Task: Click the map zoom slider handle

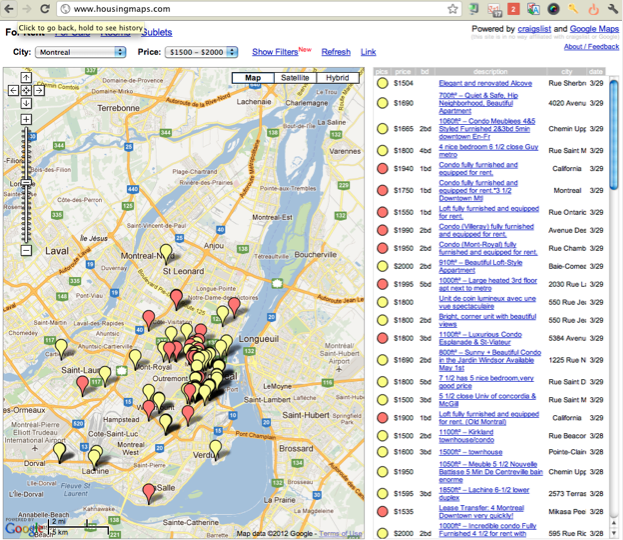Action: click(26, 182)
